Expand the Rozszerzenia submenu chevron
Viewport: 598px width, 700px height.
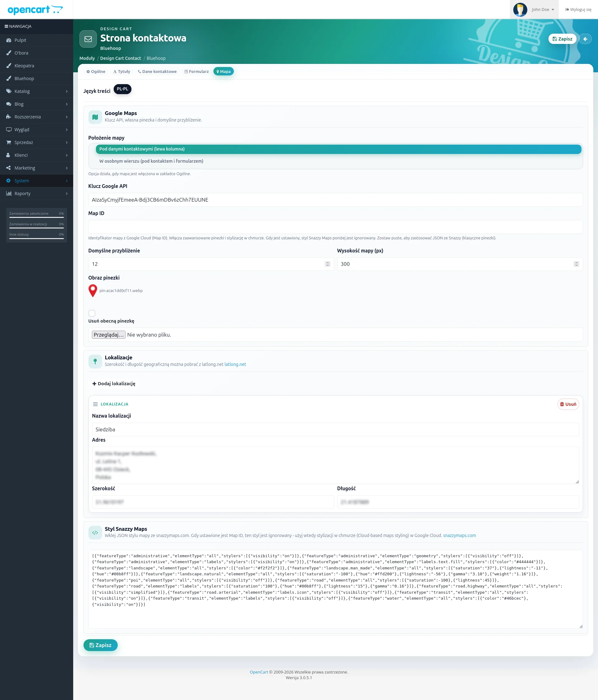coord(67,117)
